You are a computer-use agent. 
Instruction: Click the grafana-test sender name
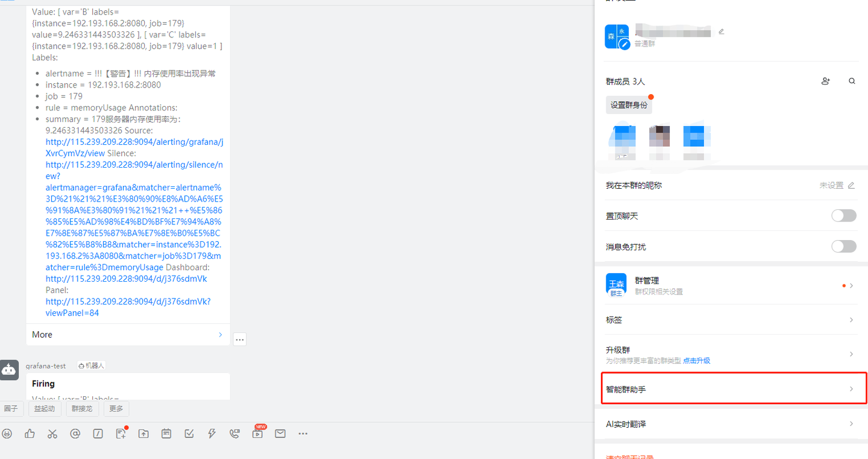click(46, 366)
